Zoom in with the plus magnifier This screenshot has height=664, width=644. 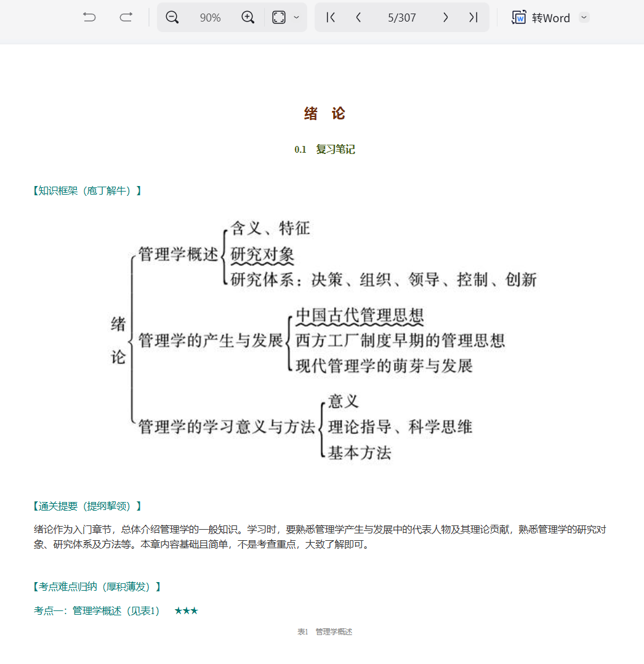tap(248, 17)
